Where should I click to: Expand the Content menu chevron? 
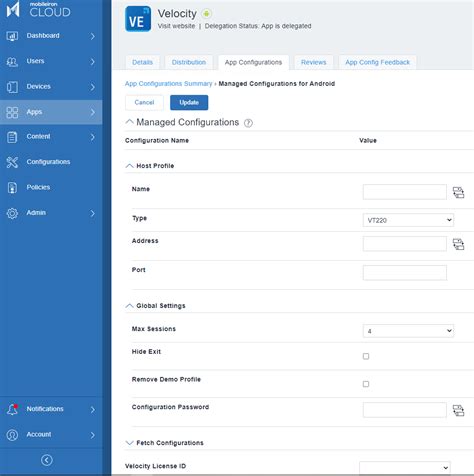[93, 137]
